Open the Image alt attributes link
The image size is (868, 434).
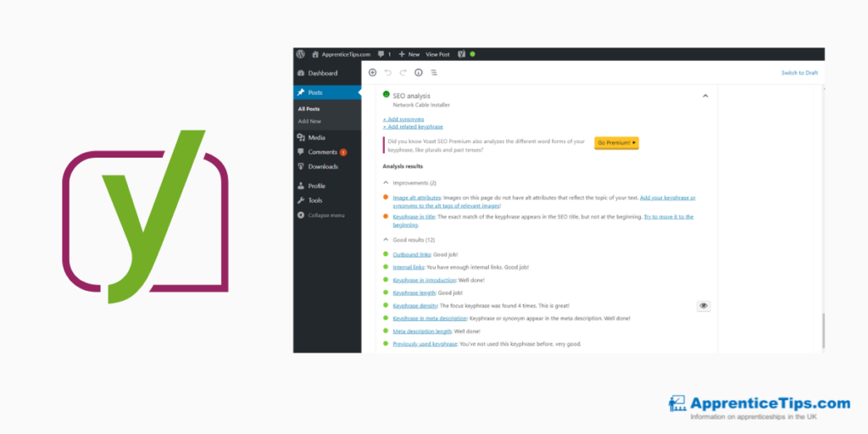coord(417,198)
